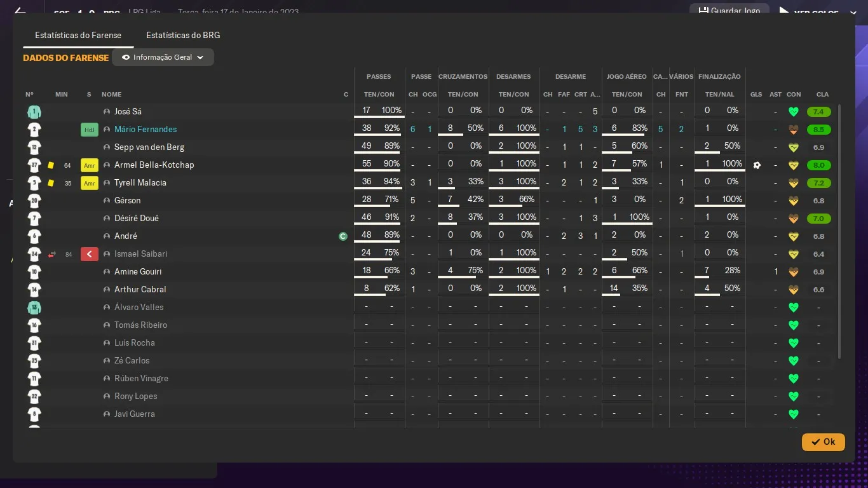Switch to Estatísticas do BRG tab

183,36
